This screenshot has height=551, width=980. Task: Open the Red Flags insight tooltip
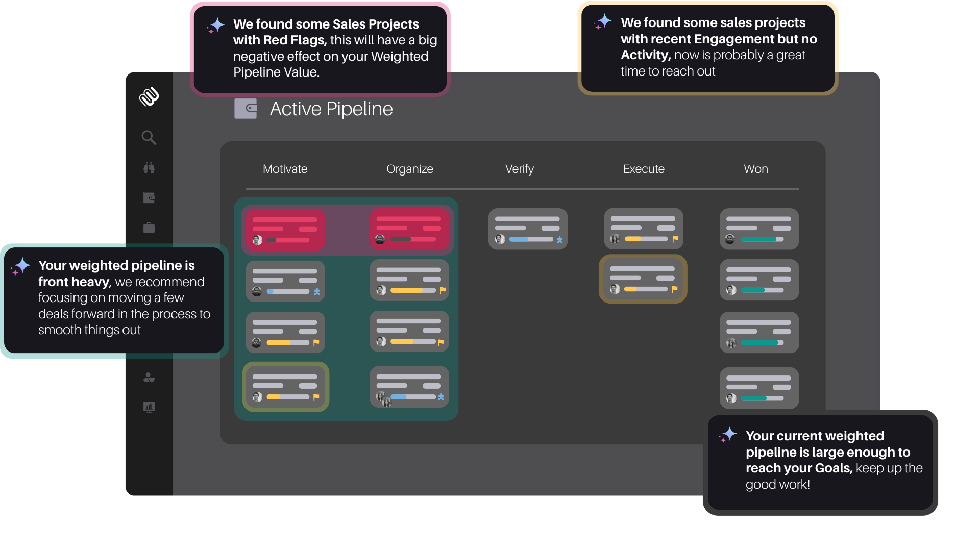pos(320,49)
